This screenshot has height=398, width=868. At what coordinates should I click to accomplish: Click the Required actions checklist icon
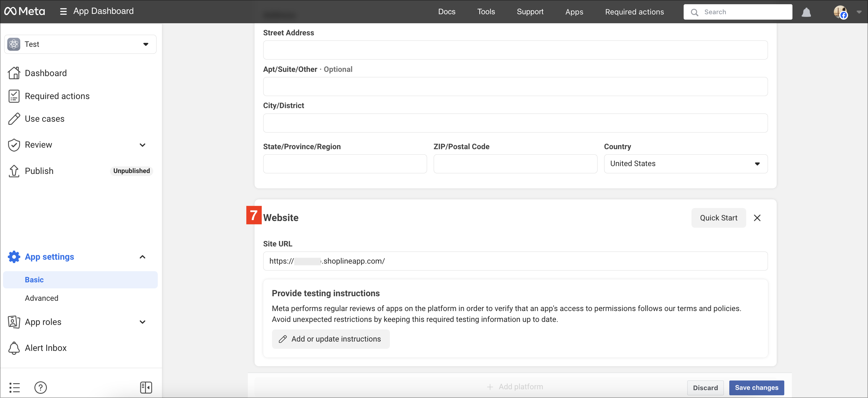click(14, 96)
